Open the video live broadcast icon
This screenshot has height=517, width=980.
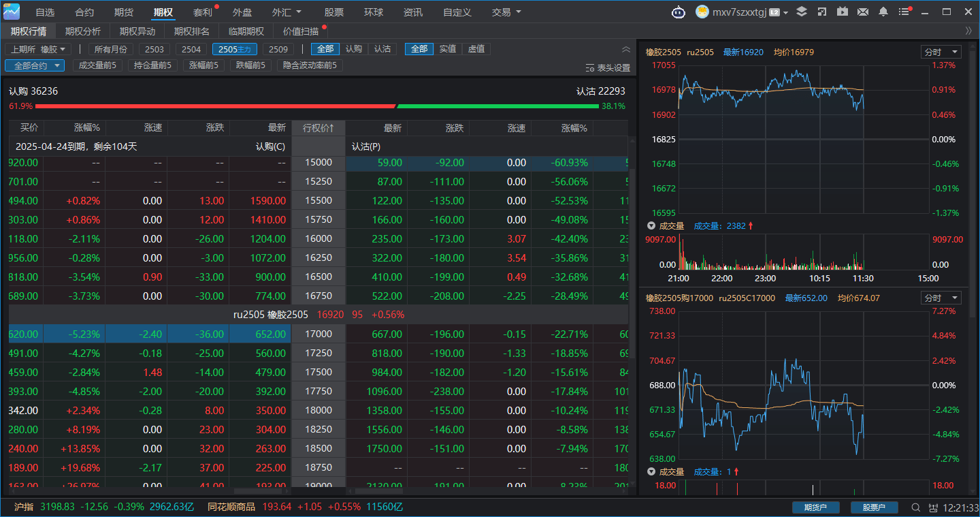(x=843, y=12)
